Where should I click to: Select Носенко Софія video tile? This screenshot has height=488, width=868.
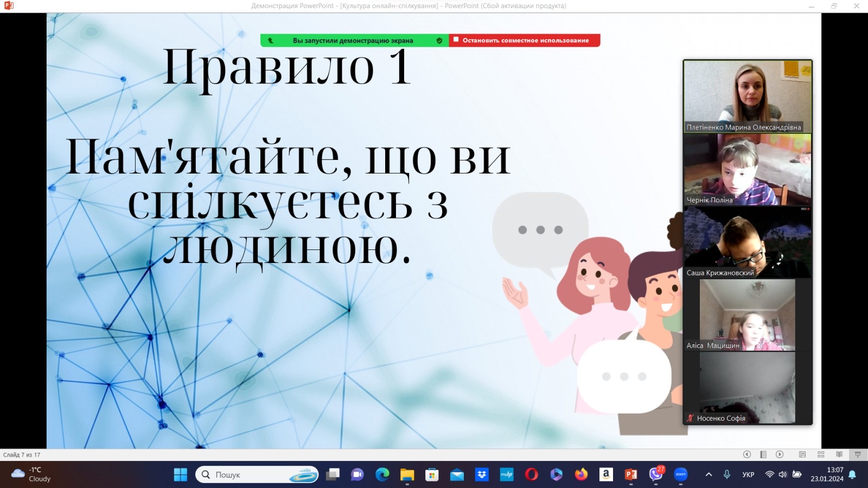click(x=748, y=388)
